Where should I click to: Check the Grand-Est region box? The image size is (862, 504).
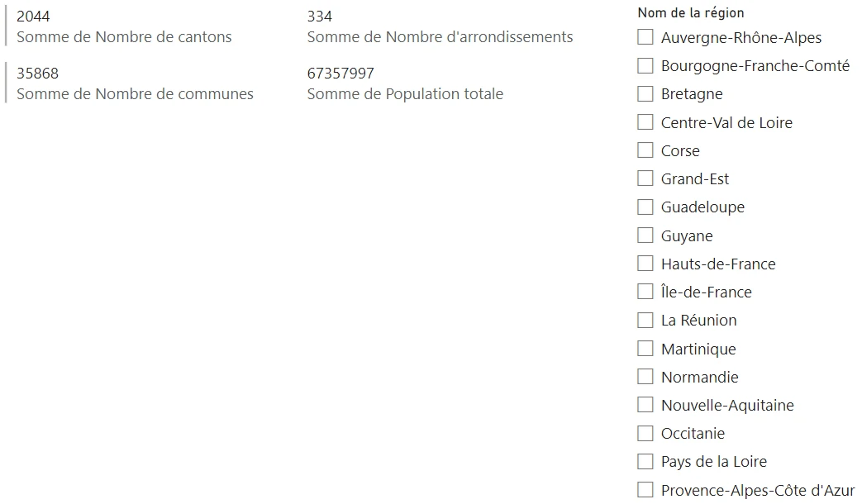[x=645, y=178]
